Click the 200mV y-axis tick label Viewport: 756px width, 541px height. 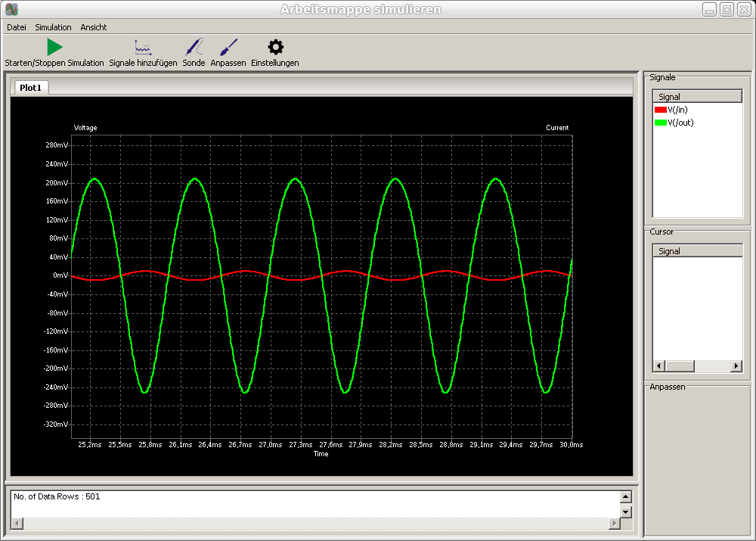57,183
